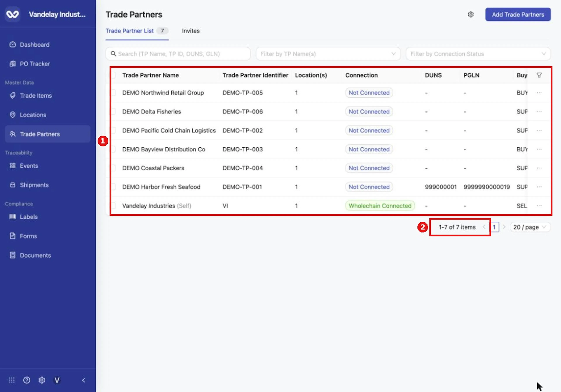Screen dimensions: 561x392
Task: Check the DEMO Delta Fisheries row checkbox
Action: (x=113, y=111)
